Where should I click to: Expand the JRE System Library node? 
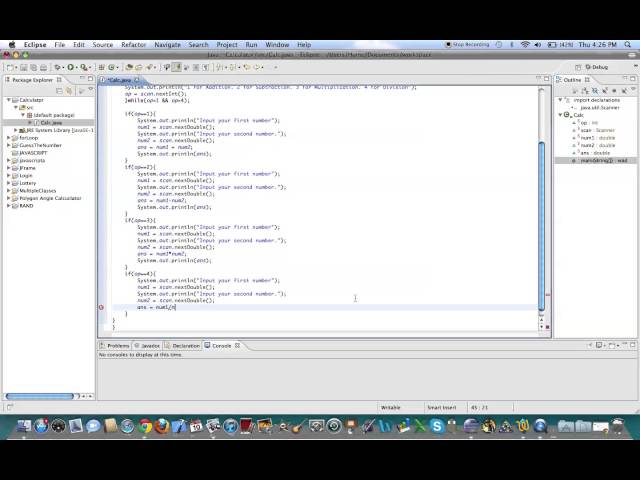coord(16,130)
